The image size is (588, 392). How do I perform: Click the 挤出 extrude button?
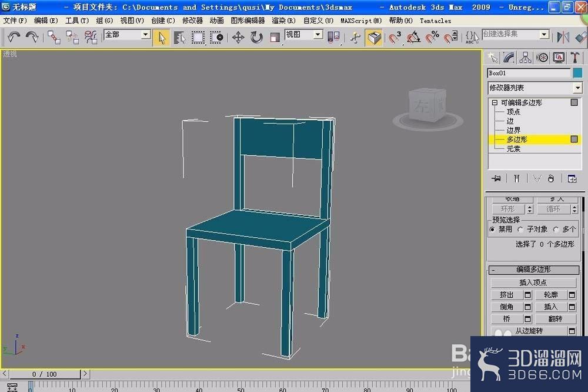point(507,295)
